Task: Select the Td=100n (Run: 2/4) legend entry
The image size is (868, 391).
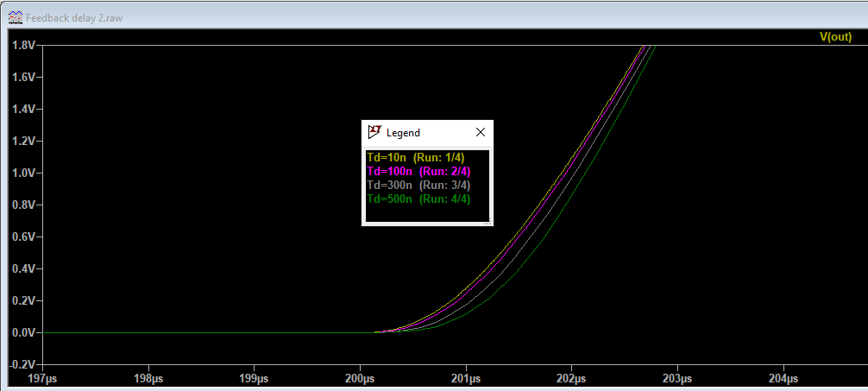Action: (419, 171)
